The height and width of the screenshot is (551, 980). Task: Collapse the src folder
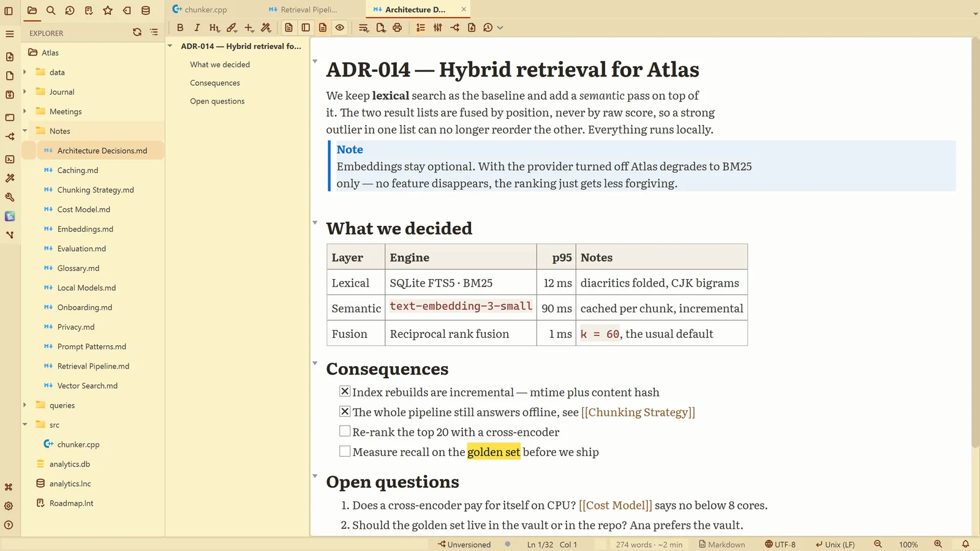click(24, 425)
